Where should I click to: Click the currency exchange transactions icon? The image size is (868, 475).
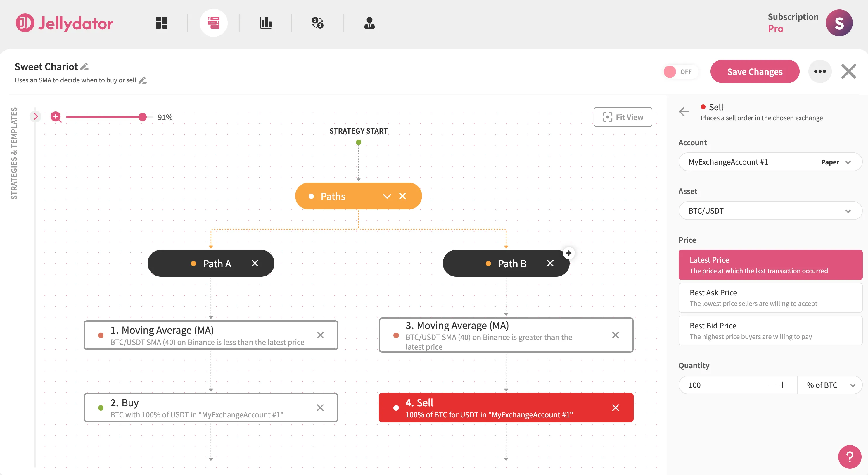point(317,23)
